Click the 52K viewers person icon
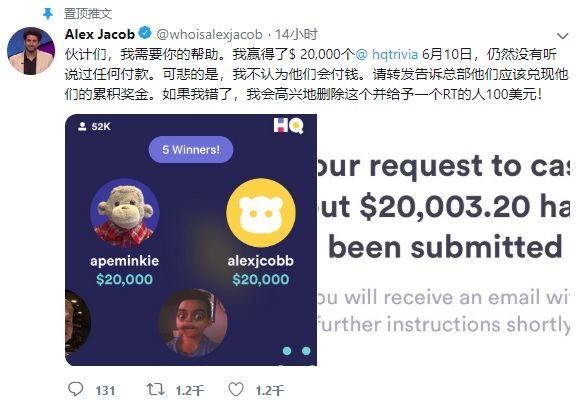Viewport: 580px width, 406px height. [82, 126]
